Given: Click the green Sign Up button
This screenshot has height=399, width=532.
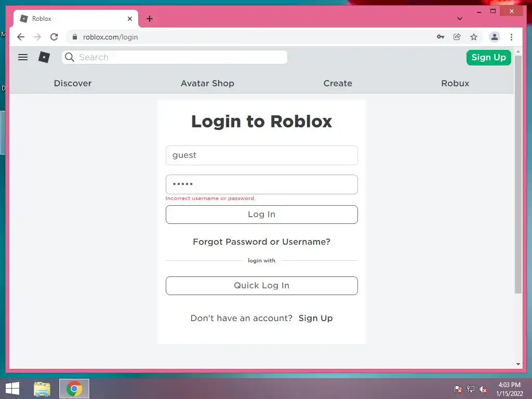Looking at the screenshot, I should (488, 57).
